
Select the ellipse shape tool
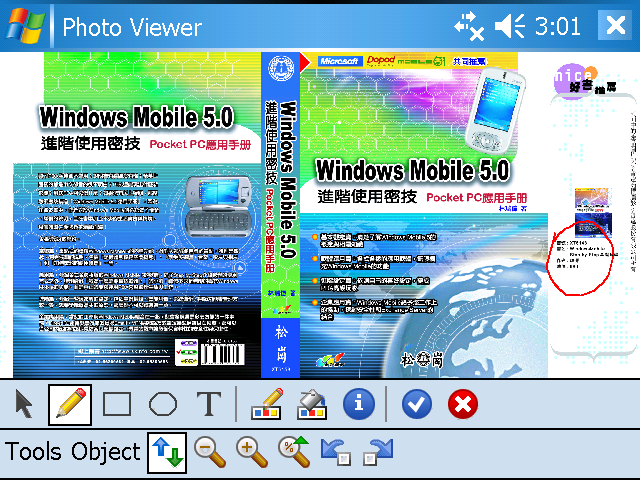163,404
